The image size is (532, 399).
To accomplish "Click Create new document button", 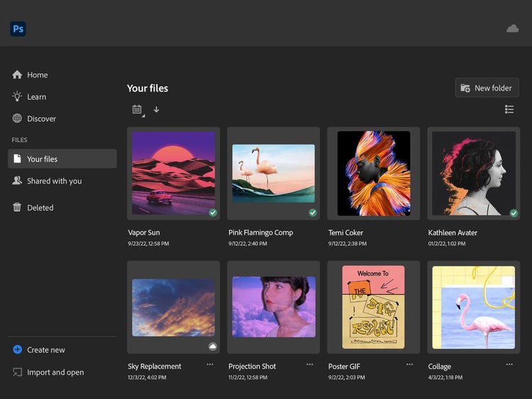I will coord(45,350).
